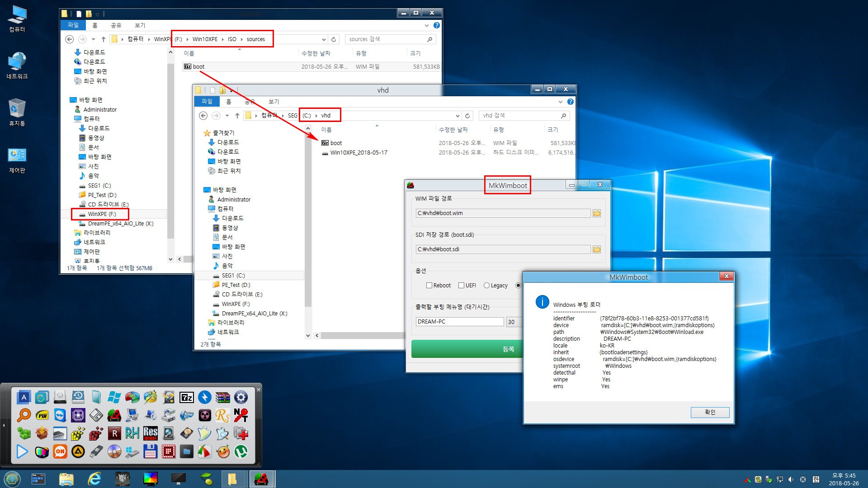Expand the ribbon in the sources window
Screen dimensions: 868x488
tap(427, 25)
